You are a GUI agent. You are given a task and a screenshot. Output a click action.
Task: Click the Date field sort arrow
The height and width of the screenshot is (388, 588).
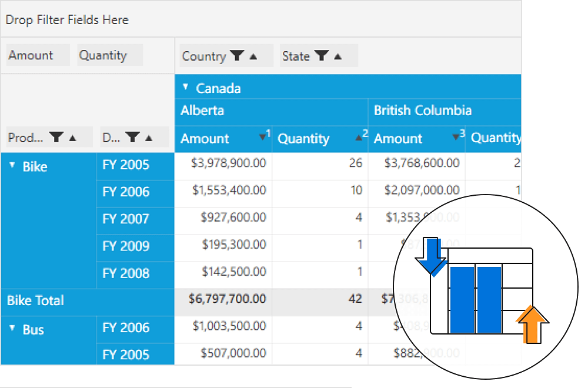[149, 138]
